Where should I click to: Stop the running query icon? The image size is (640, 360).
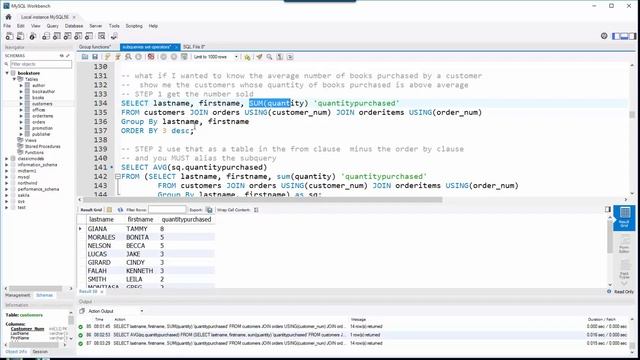point(138,57)
